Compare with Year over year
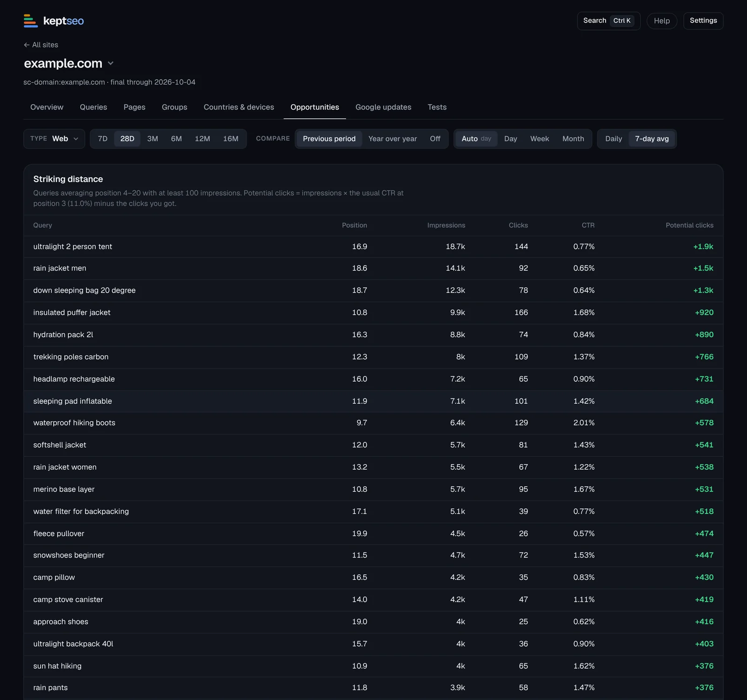Screen dimensions: 747x700 pos(393,139)
